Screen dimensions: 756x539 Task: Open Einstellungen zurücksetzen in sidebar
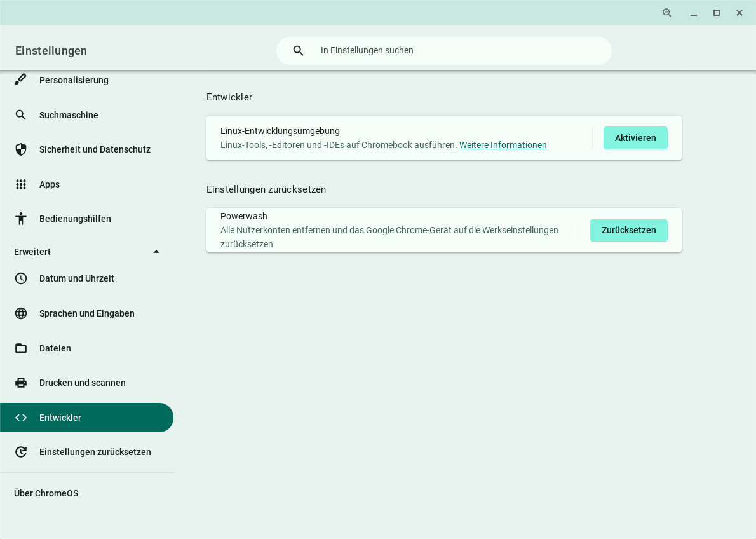coord(87,452)
